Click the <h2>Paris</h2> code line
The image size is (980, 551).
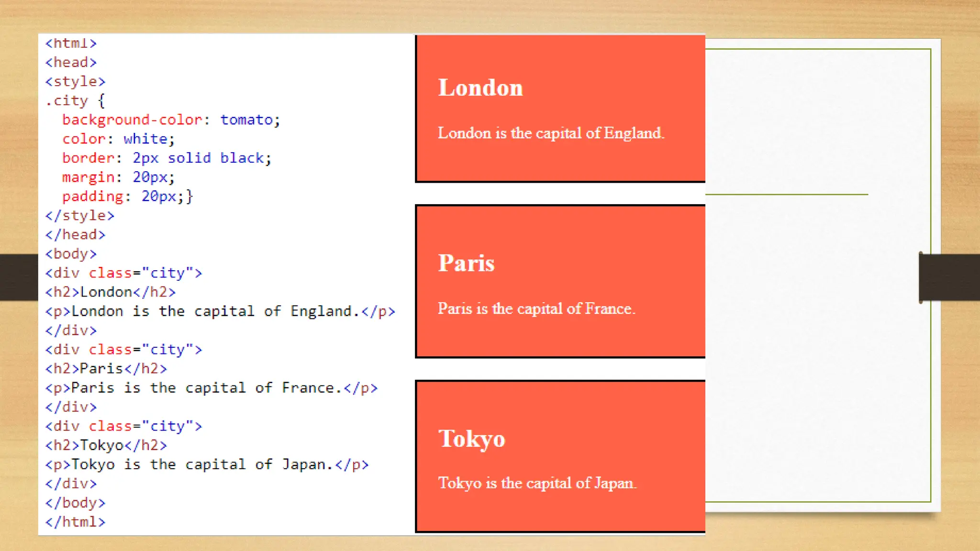tap(106, 369)
